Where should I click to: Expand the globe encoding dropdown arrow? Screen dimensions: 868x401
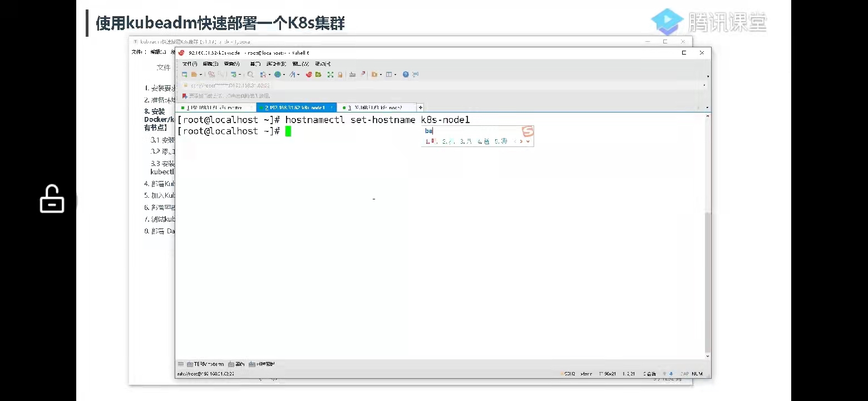pyautogui.click(x=284, y=75)
